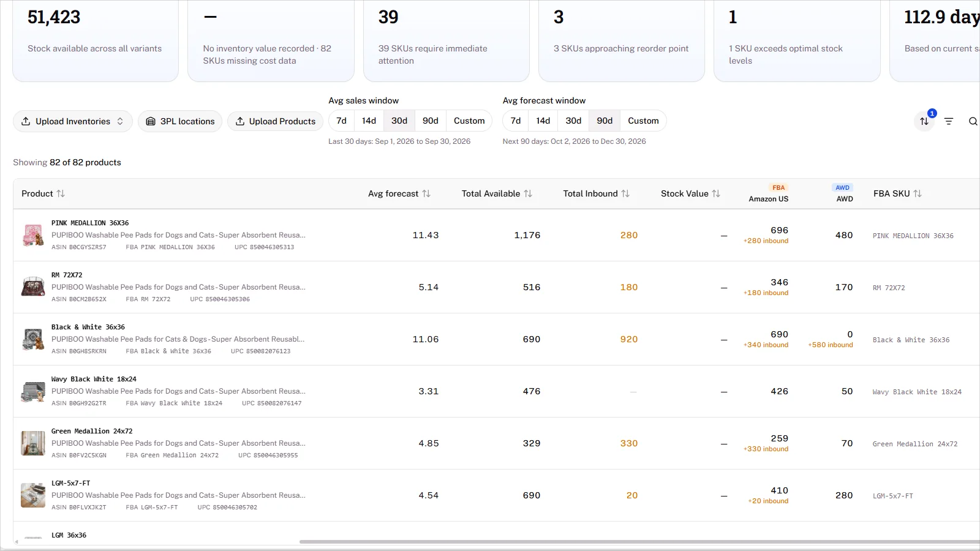Click the 51,423 stock available card
This screenshot has width=980, height=551.
[x=96, y=40]
